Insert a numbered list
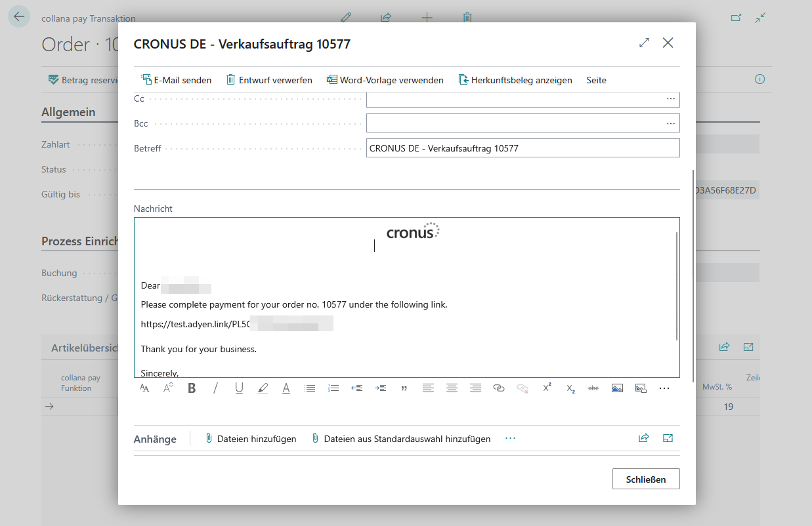This screenshot has height=526, width=812. [333, 388]
